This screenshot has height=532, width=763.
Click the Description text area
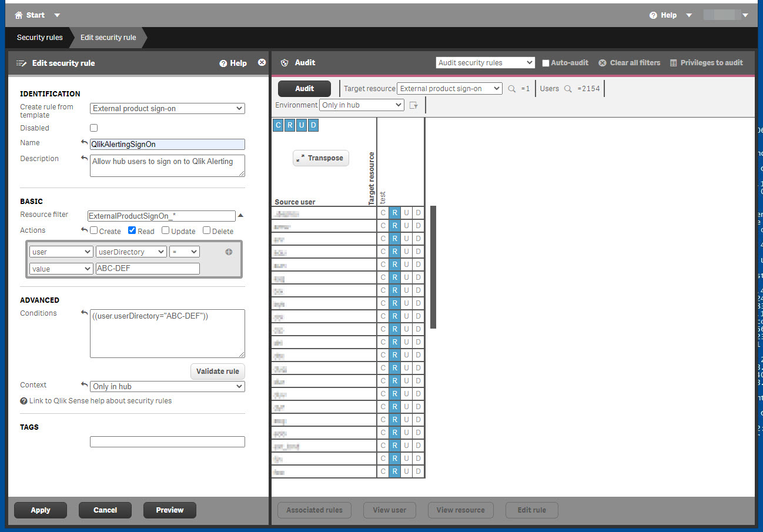coord(168,166)
